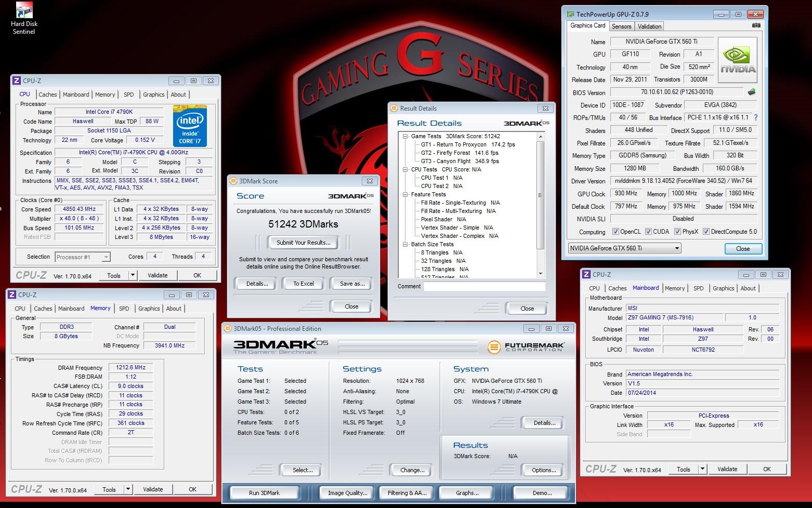
Task: Open the Processor #1 selection dropdown
Action: [83, 257]
